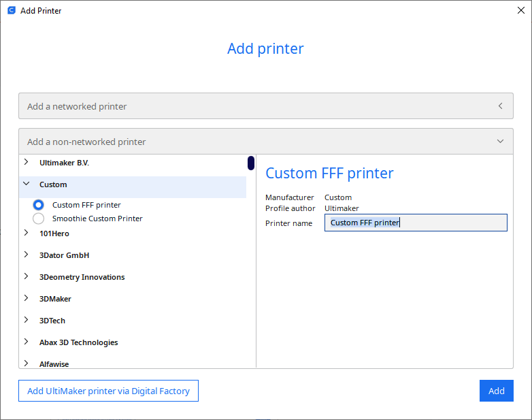The height and width of the screenshot is (420, 532).
Task: Click the 3DMaker label
Action: [55, 299]
